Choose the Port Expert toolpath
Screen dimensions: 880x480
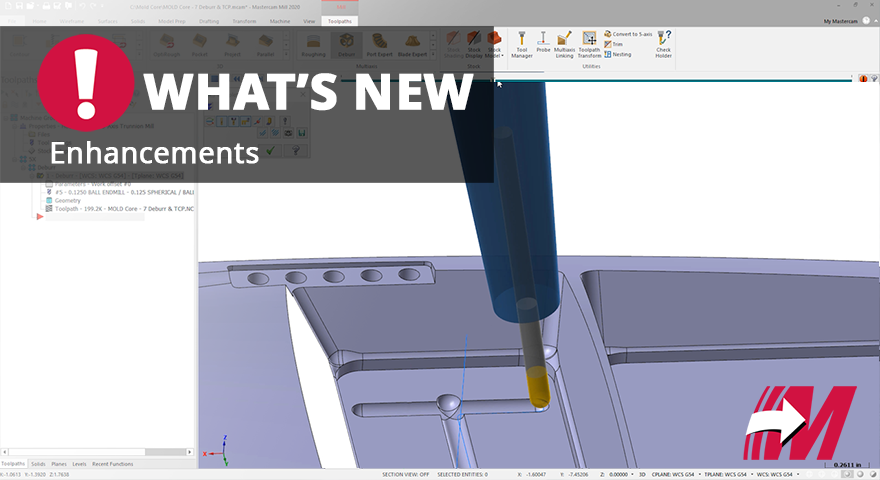379,45
